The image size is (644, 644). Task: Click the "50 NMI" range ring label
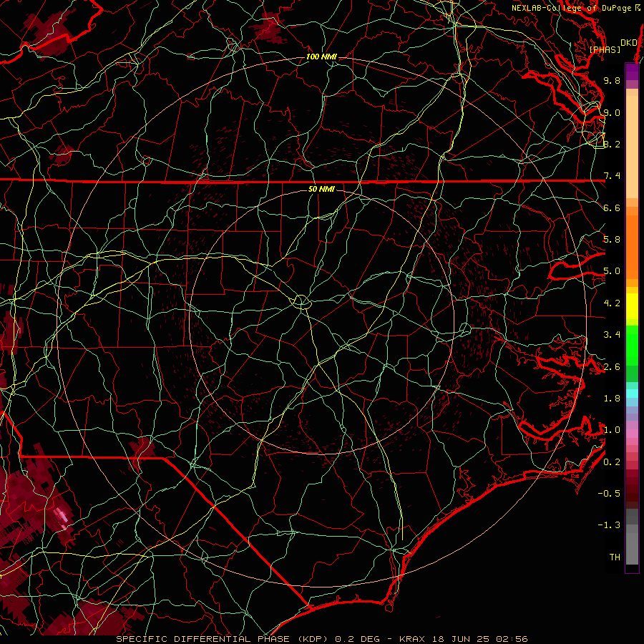[x=321, y=189]
